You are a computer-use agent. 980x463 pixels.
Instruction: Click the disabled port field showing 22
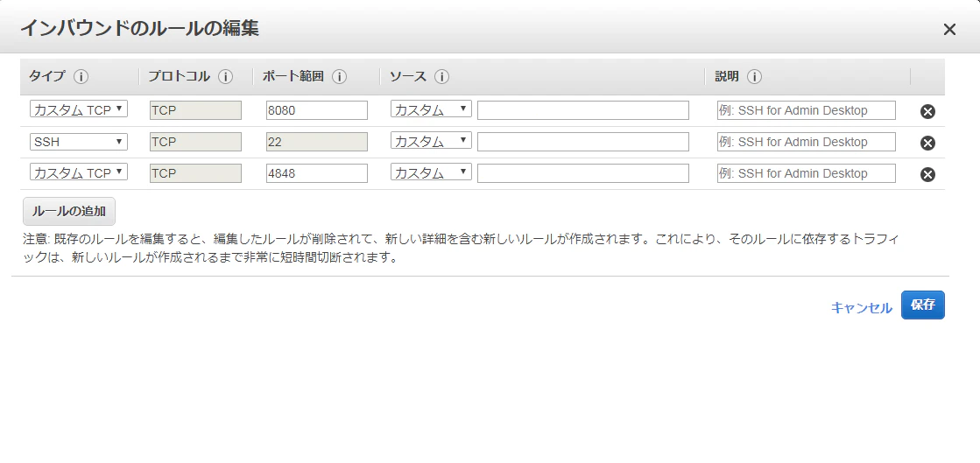coord(317,142)
